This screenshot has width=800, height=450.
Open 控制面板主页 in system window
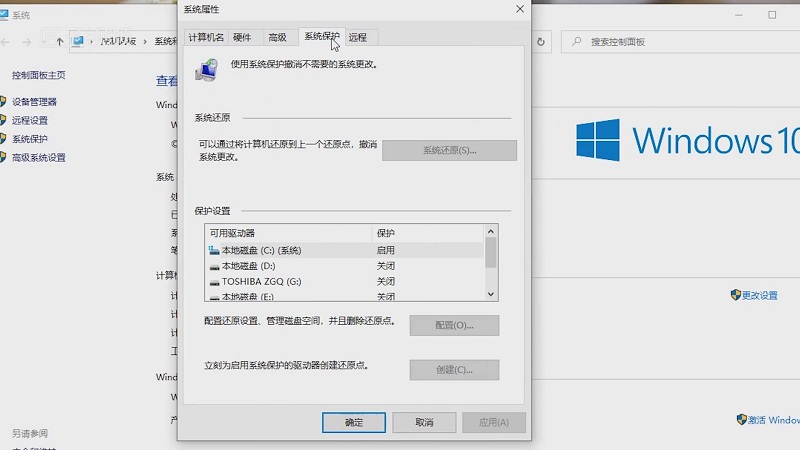coord(39,75)
